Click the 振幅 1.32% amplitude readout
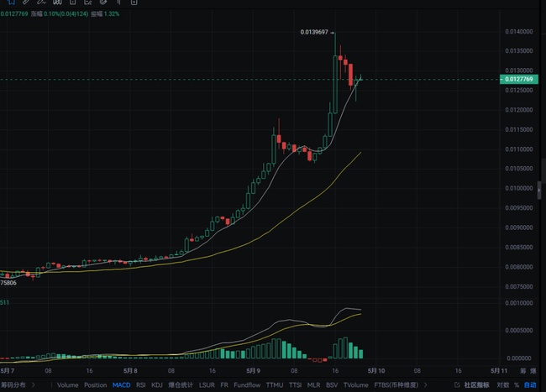Viewport: 546px width, 392px height. [x=105, y=14]
